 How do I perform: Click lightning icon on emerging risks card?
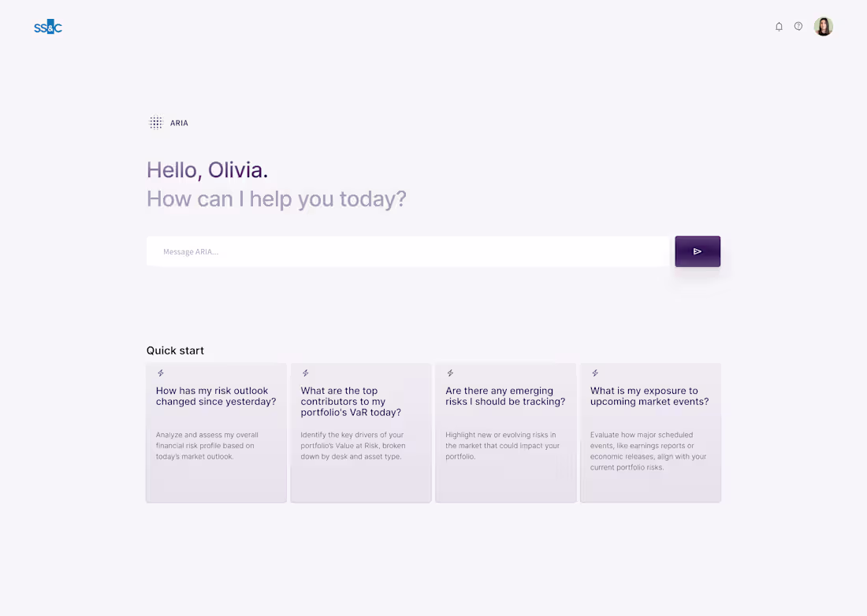[x=450, y=373]
